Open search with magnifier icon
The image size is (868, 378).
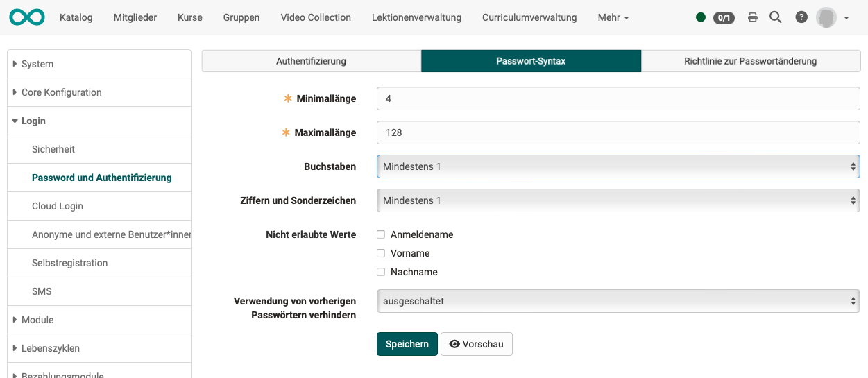pos(776,17)
